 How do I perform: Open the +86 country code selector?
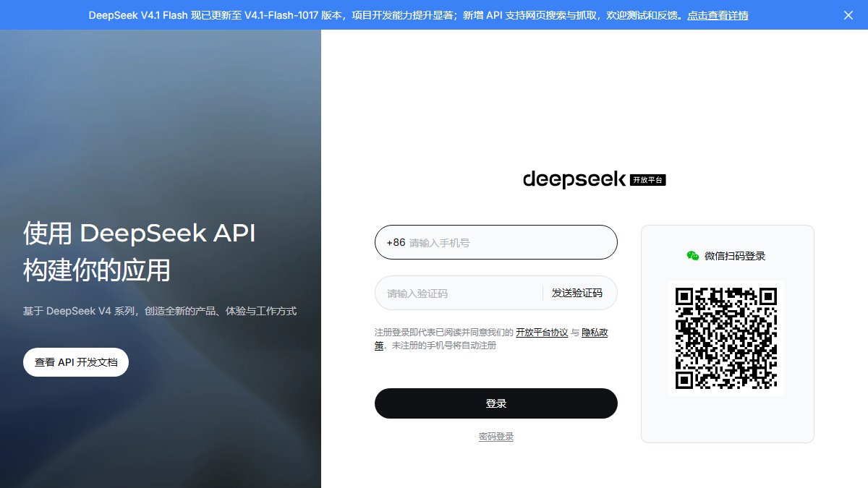(x=396, y=243)
